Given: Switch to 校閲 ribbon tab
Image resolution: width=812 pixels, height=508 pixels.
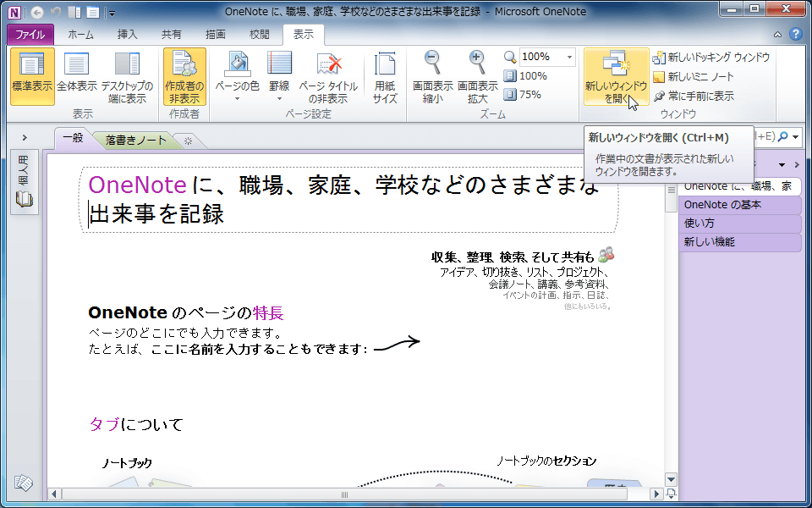Looking at the screenshot, I should coord(260,35).
